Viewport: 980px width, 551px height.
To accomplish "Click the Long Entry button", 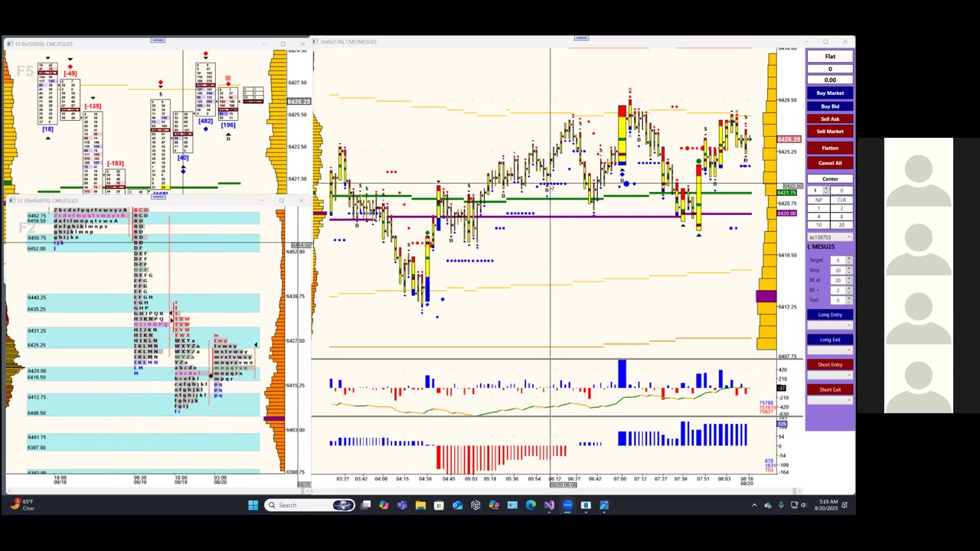I will tap(830, 315).
